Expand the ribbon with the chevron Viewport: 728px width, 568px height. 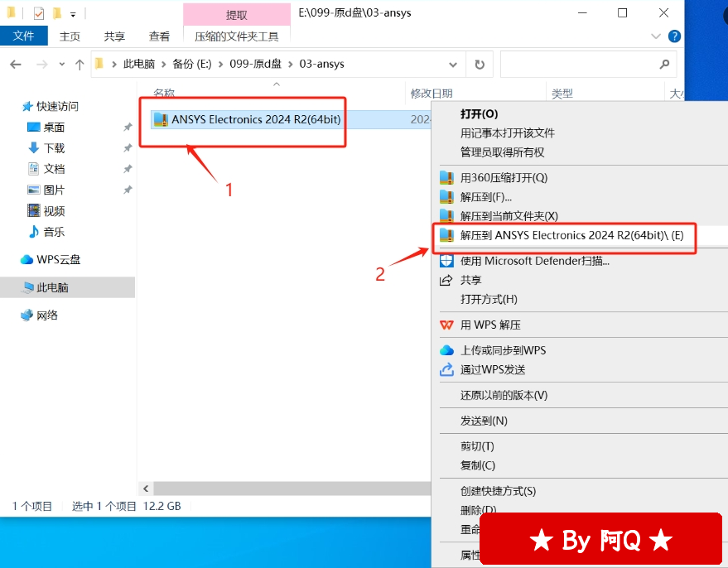point(657,36)
